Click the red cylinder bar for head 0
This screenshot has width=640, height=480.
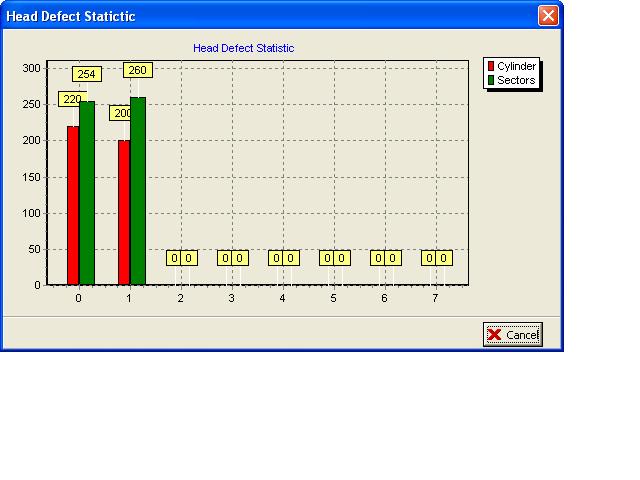[x=73, y=205]
